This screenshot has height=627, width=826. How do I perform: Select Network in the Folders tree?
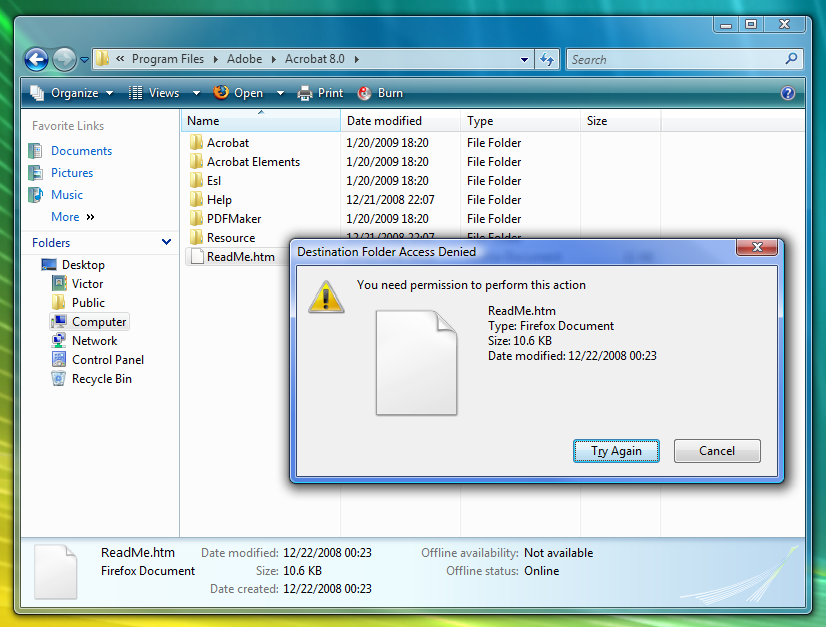point(94,340)
